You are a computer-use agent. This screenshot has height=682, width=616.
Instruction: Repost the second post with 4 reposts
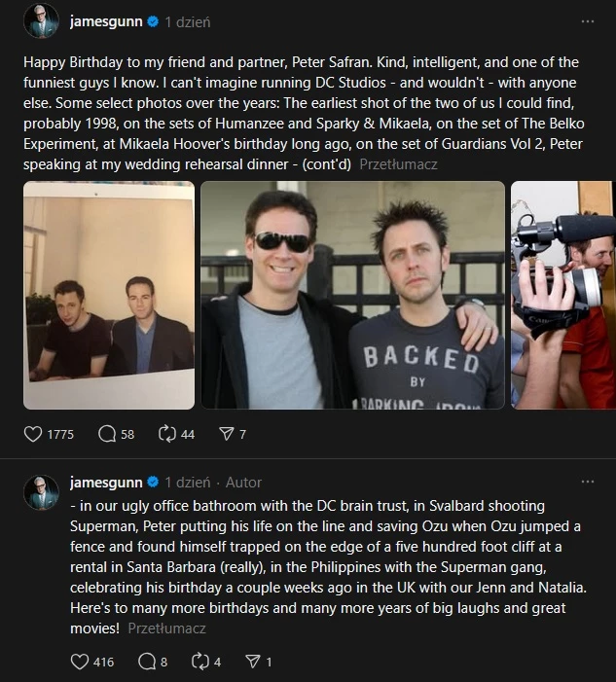coord(200,662)
